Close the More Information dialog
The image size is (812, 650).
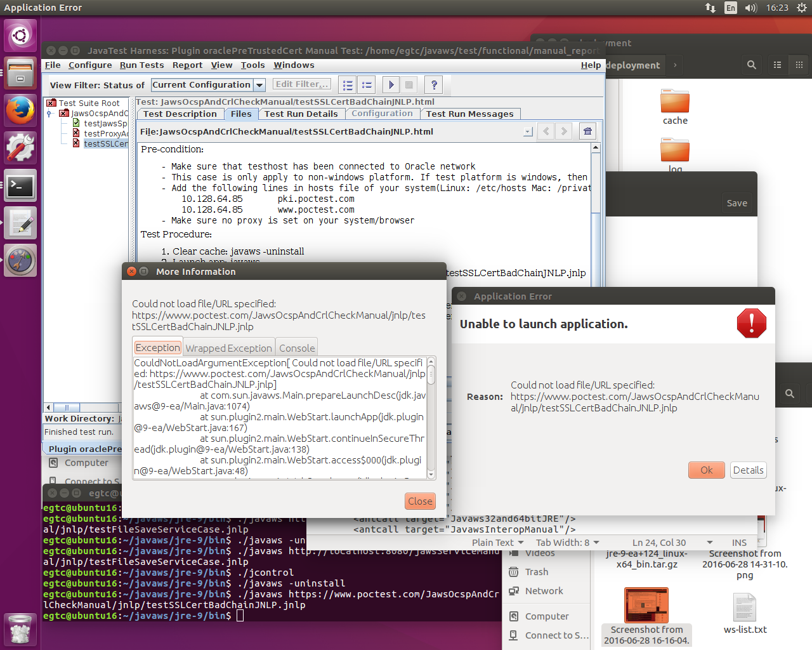420,501
